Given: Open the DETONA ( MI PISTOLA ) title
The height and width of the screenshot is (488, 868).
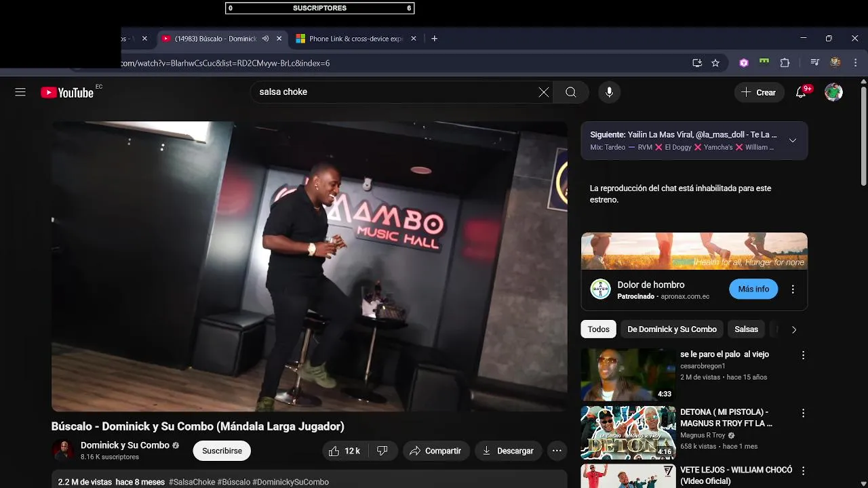Looking at the screenshot, I should [726, 418].
